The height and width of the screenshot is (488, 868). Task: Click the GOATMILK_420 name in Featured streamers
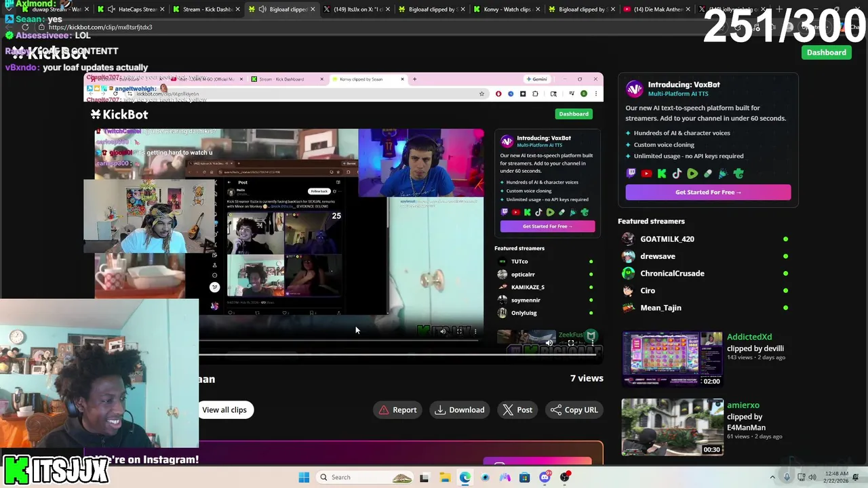667,239
